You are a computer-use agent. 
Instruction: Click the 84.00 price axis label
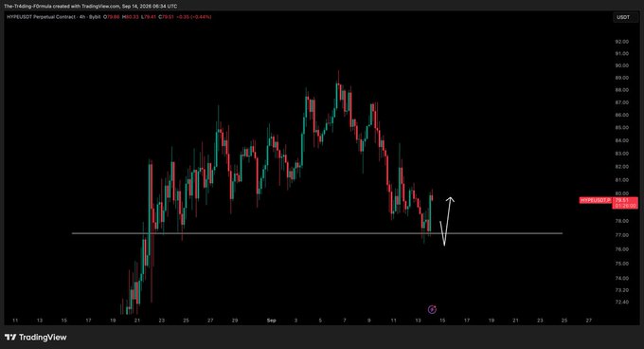click(x=622, y=140)
